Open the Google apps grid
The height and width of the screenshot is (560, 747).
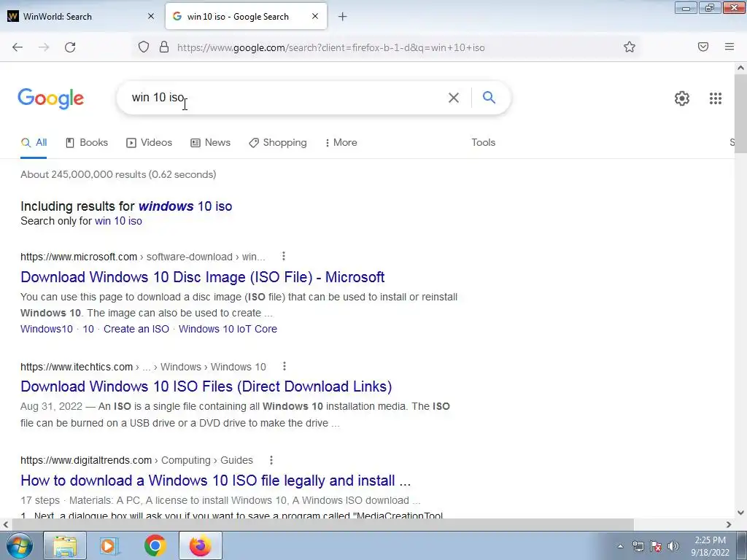point(715,98)
